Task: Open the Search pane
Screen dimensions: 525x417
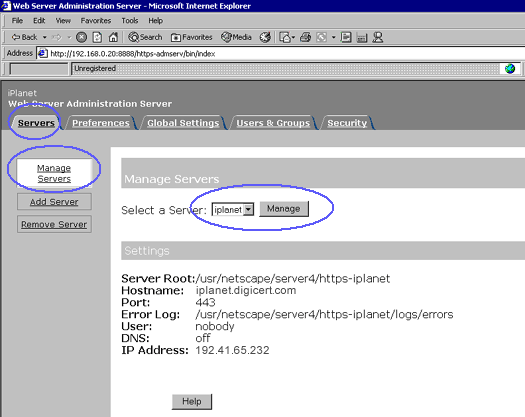Action: [145, 37]
